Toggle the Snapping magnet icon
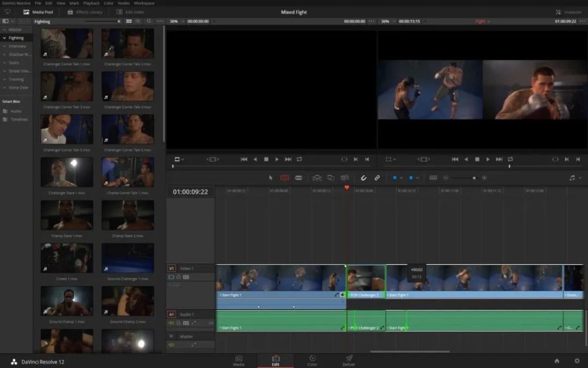This screenshot has height=368, width=588. 363,178
